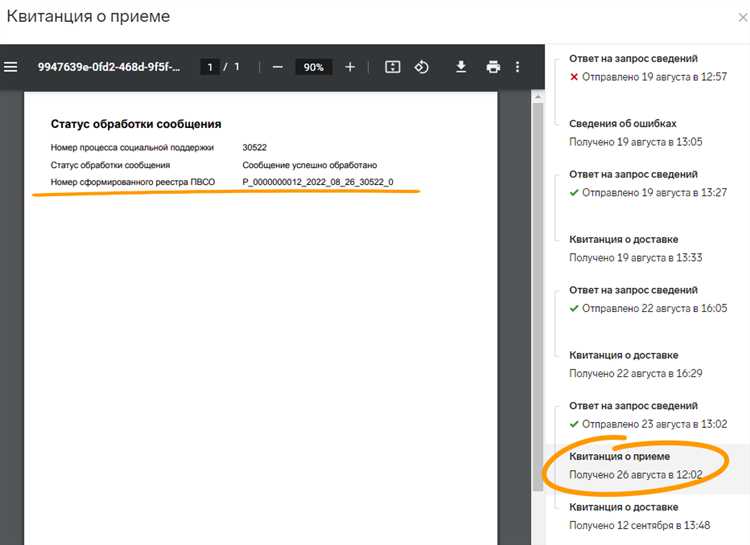Download the PDF receipt file
Viewport: 750px width, 545px height.
click(x=461, y=67)
